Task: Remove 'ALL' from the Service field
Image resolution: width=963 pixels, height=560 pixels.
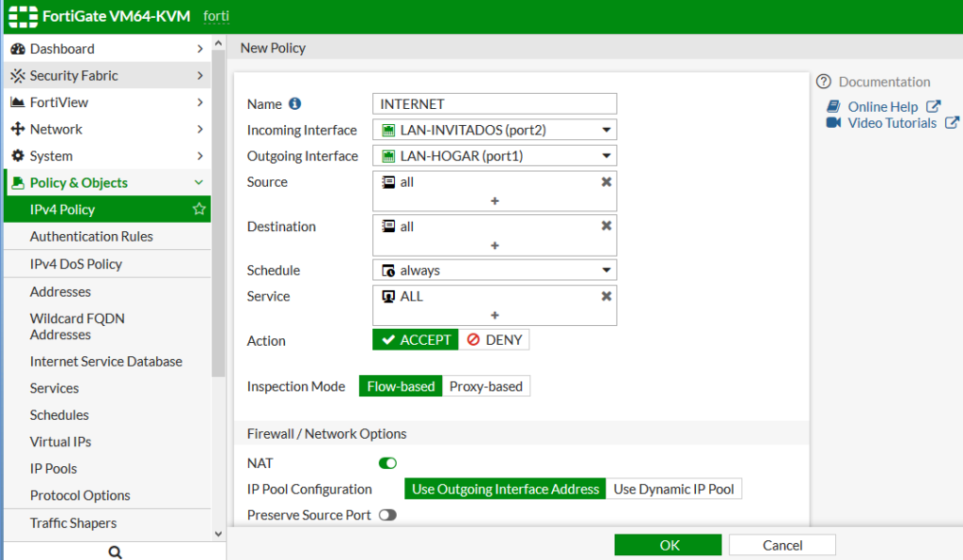Action: 607,296
